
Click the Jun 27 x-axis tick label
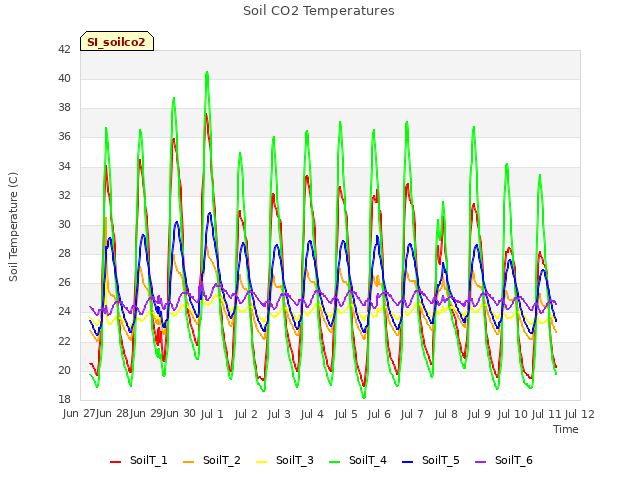click(79, 413)
